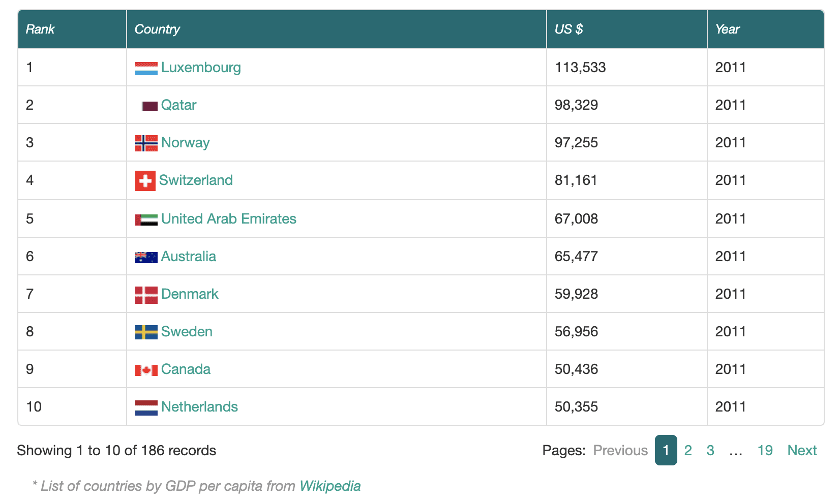Click the Luxembourg flag icon

pos(145,67)
